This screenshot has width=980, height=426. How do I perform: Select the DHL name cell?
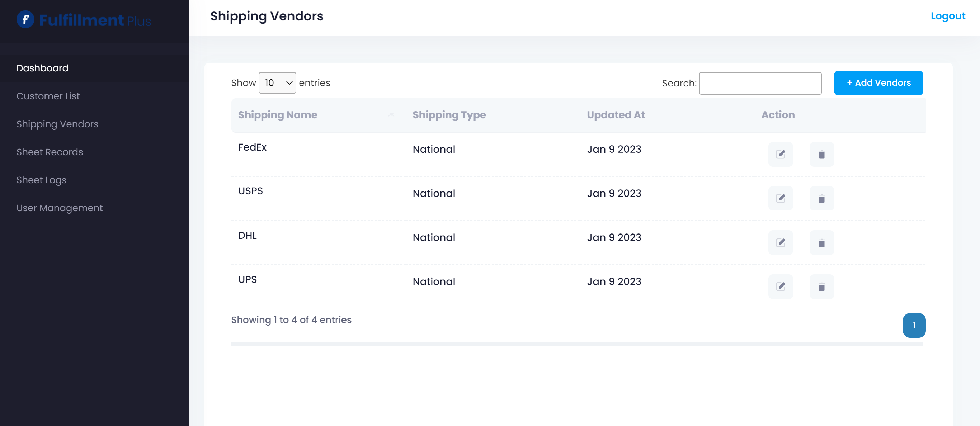(247, 236)
